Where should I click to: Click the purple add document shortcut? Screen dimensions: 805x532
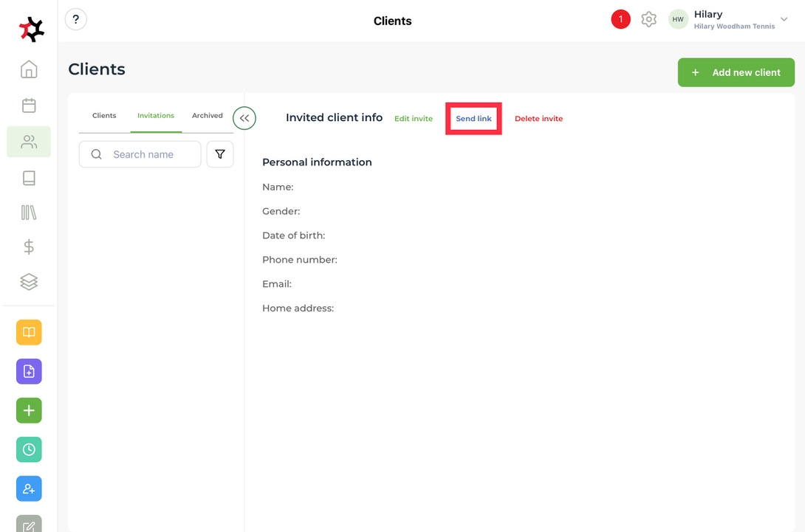coord(29,371)
